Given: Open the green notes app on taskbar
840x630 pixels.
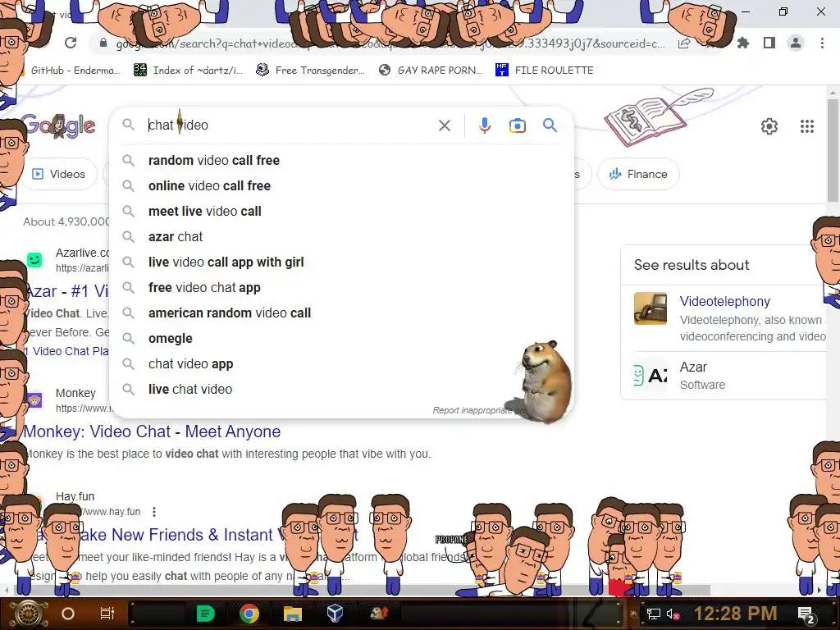Looking at the screenshot, I should [205, 614].
